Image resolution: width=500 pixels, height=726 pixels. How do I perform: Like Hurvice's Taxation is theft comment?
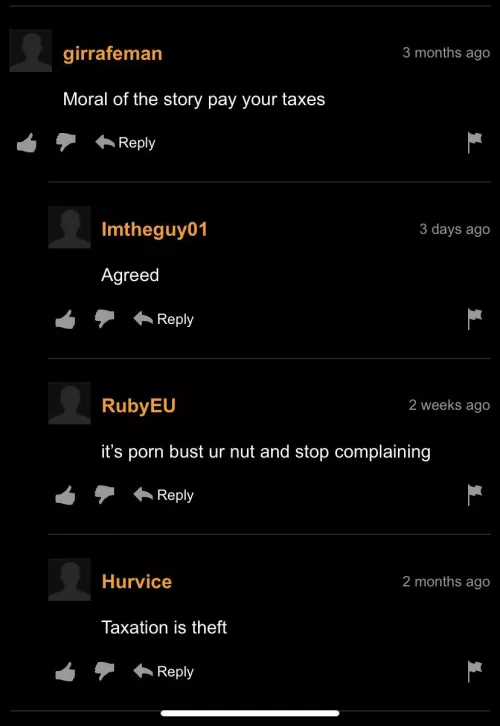point(65,671)
